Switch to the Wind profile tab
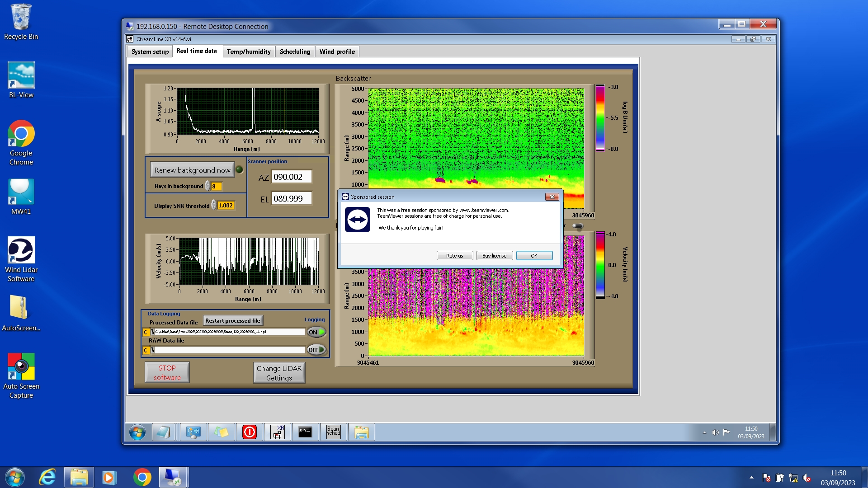 tap(337, 52)
